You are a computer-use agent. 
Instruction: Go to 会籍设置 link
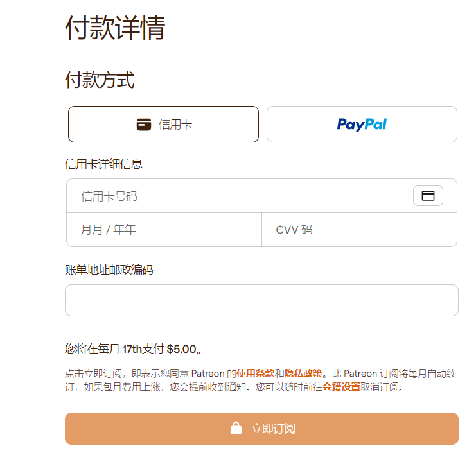point(341,387)
